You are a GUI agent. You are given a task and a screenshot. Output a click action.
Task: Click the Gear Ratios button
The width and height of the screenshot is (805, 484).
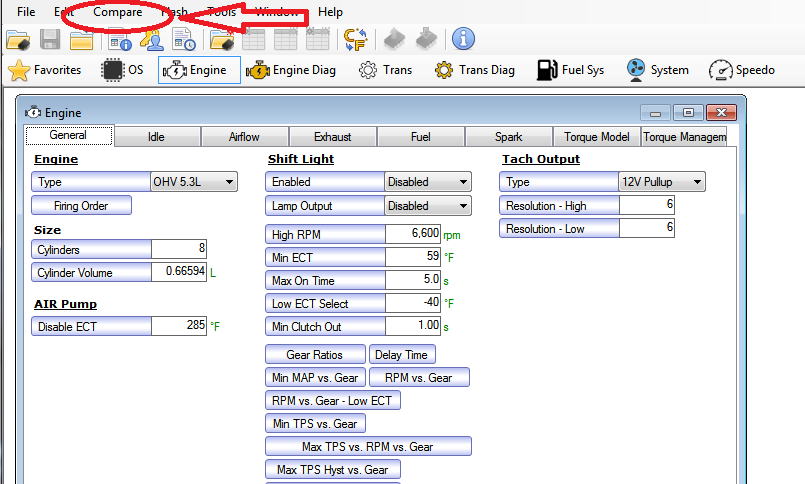[314, 355]
